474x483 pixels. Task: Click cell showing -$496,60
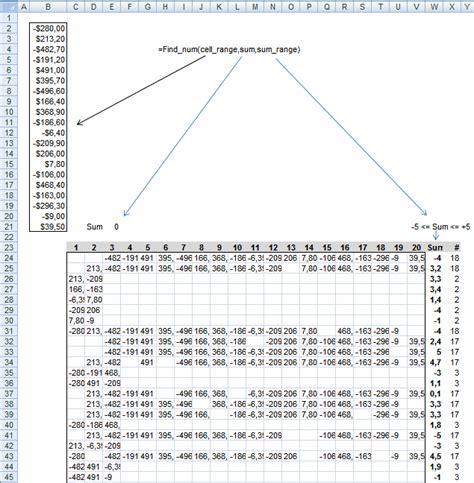(x=48, y=91)
